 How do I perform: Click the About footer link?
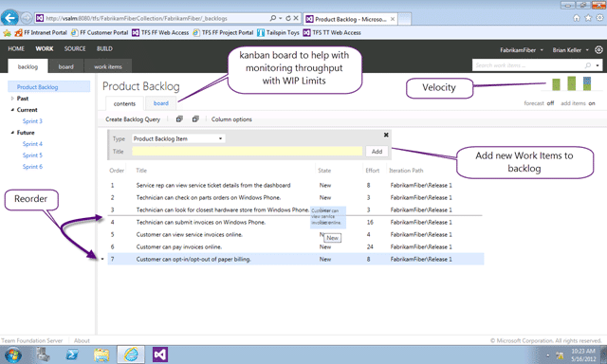[x=82, y=341]
